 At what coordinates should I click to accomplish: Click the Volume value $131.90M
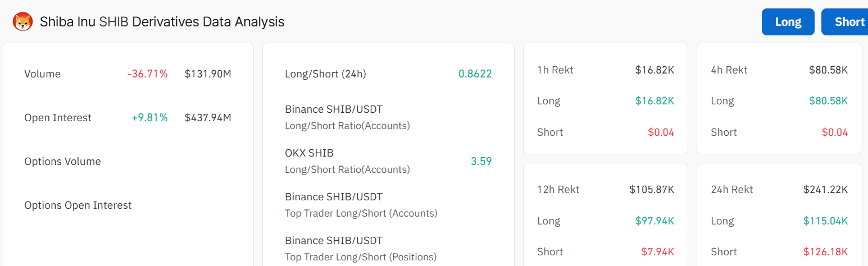click(x=208, y=74)
